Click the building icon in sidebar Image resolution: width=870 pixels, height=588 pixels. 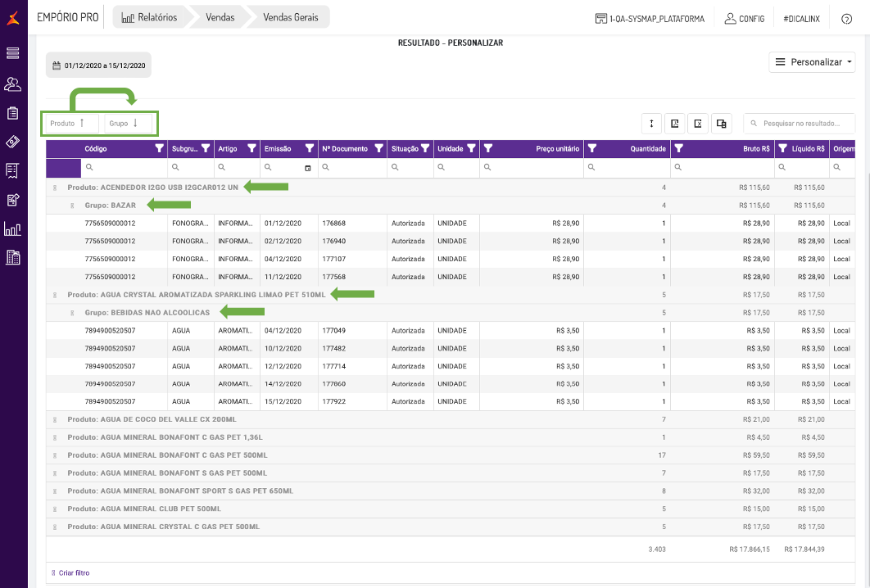click(12, 257)
